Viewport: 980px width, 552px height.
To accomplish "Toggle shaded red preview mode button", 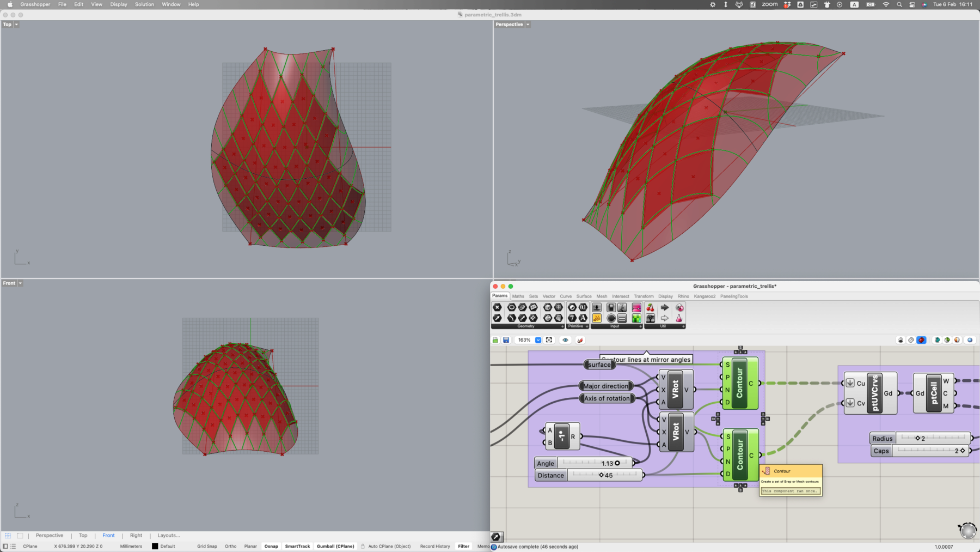I will click(x=921, y=340).
